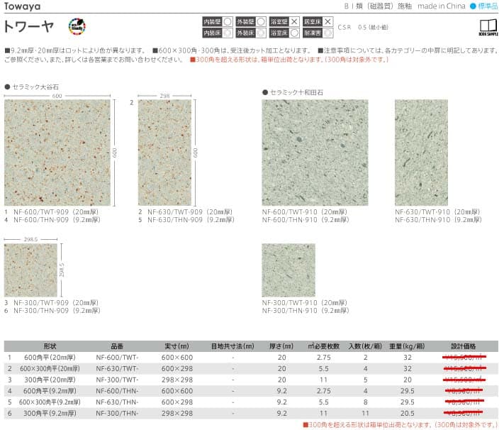Click the 実寸(mm) table column header

pyautogui.click(x=177, y=346)
